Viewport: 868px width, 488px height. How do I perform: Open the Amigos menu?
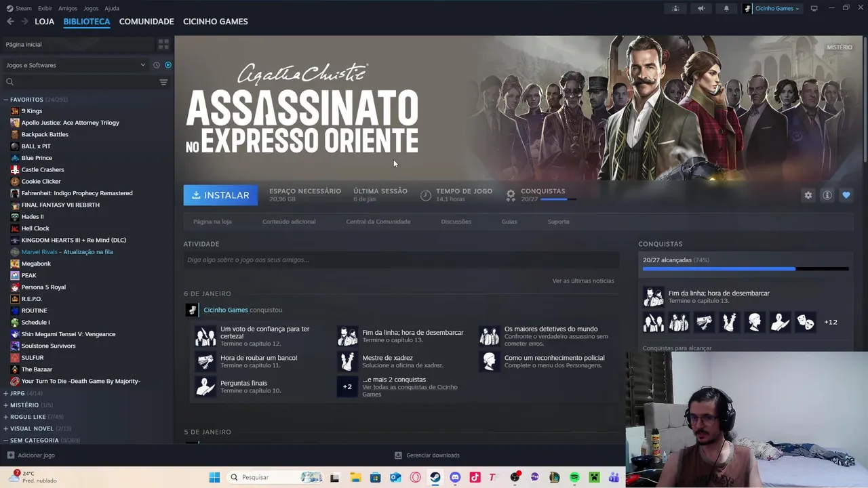(x=68, y=8)
